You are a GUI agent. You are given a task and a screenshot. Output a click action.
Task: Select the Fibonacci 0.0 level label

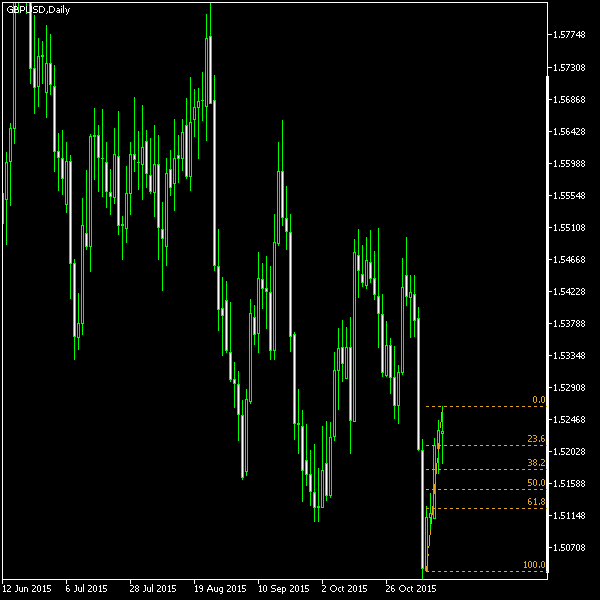[x=539, y=400]
